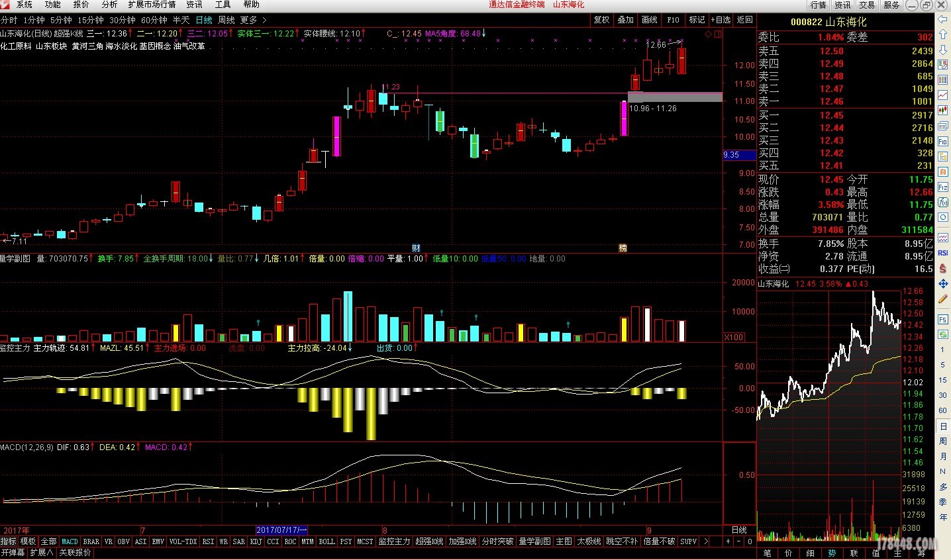951x560 pixels.
Task: Open the candlestick chart icon in sidebar
Action: click(943, 111)
